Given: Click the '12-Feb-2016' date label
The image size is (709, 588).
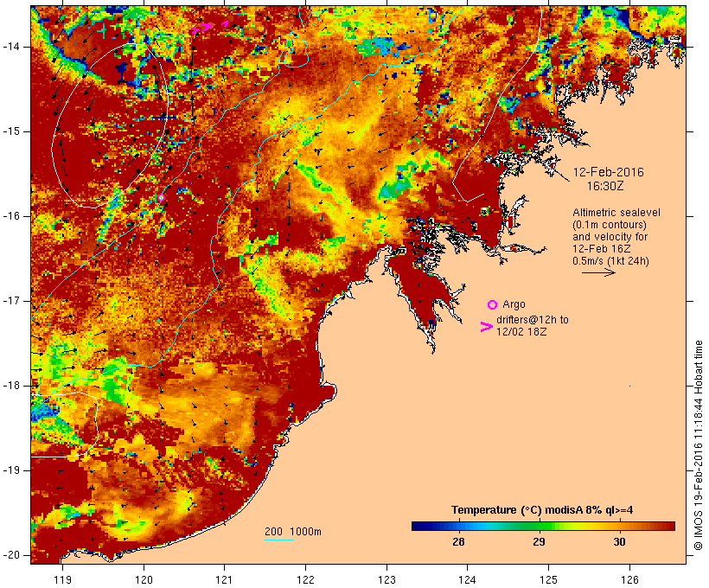Looking at the screenshot, I should [x=608, y=172].
